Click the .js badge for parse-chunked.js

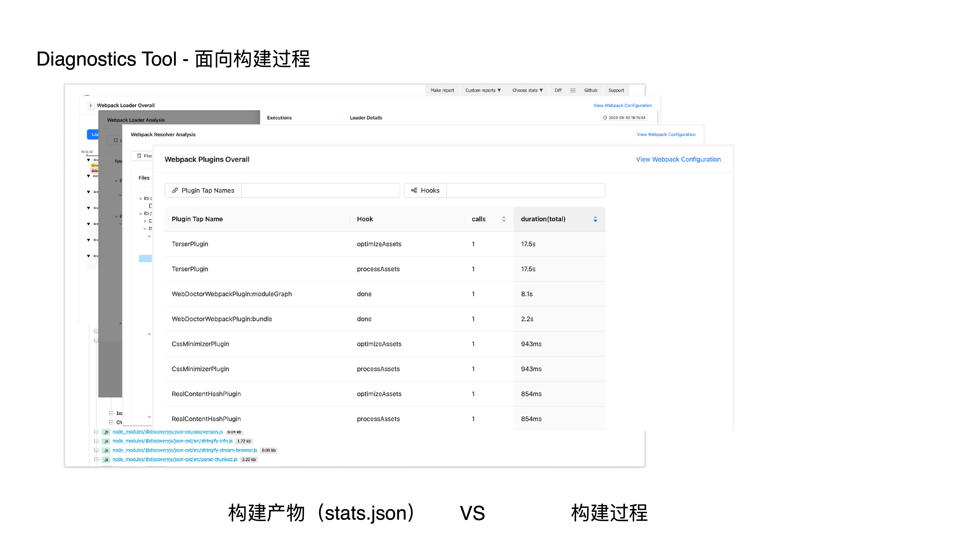coord(106,459)
